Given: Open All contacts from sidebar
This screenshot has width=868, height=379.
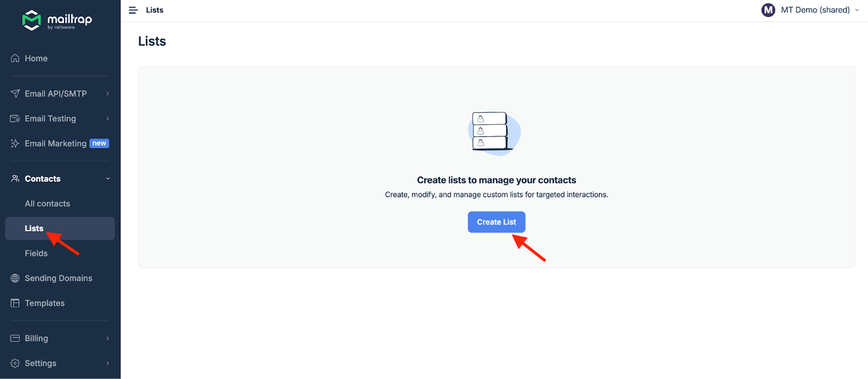Looking at the screenshot, I should tap(47, 204).
